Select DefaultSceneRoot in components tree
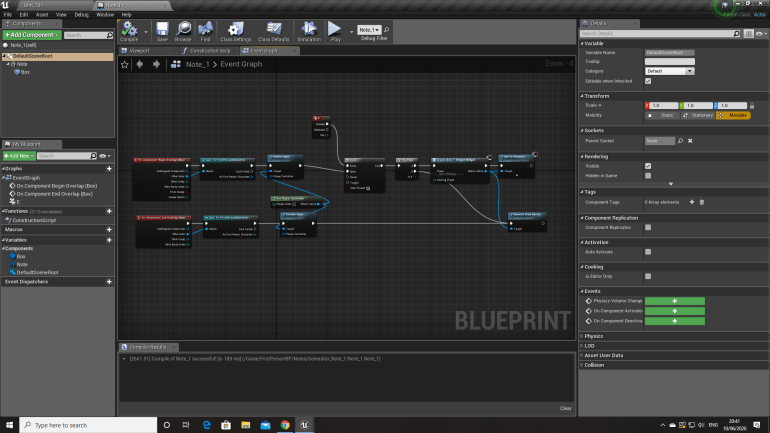770x433 pixels. click(57, 56)
